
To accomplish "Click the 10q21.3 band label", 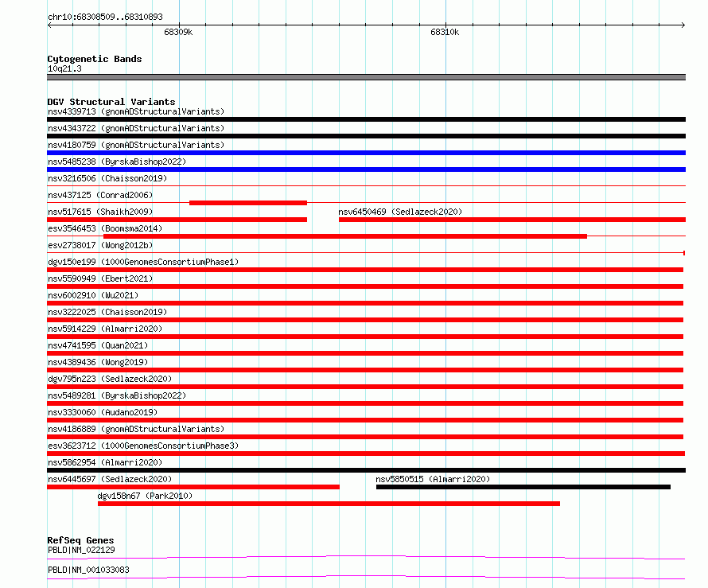I will tap(64, 68).
